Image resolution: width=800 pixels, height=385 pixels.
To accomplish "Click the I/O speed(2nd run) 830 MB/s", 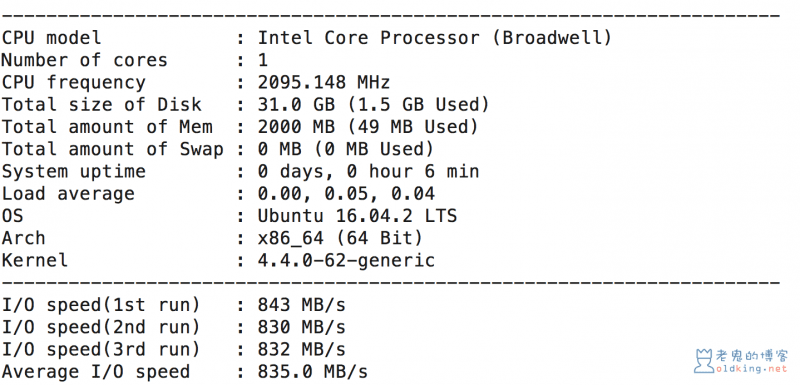I will pos(301,327).
